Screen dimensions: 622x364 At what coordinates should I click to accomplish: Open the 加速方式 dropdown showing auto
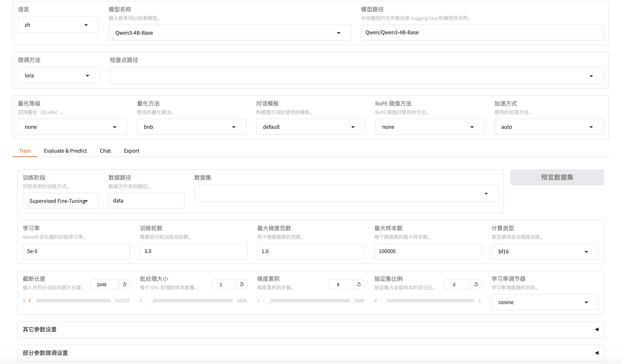[549, 127]
